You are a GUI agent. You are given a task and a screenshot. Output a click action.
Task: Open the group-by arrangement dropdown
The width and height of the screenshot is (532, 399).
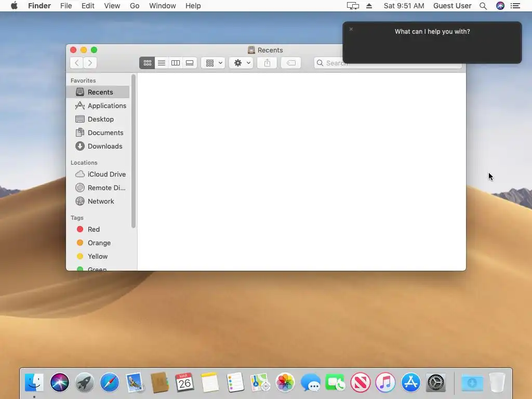pos(213,63)
